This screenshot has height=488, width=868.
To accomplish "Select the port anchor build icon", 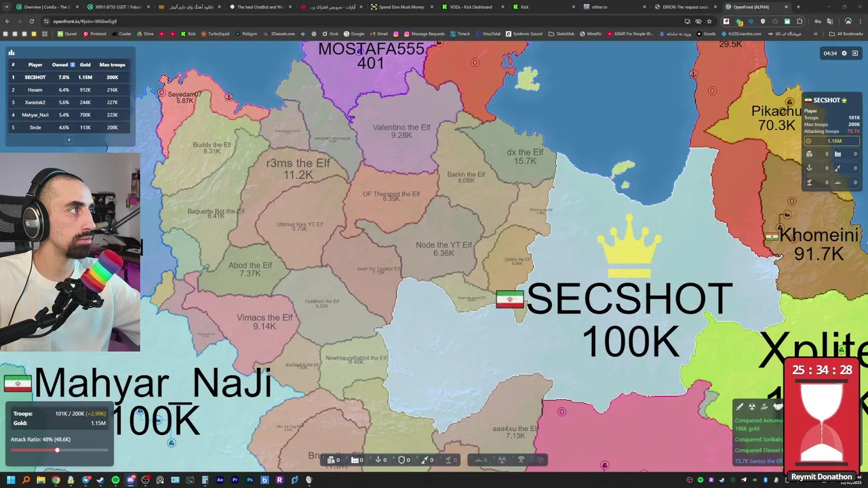I will tap(378, 460).
